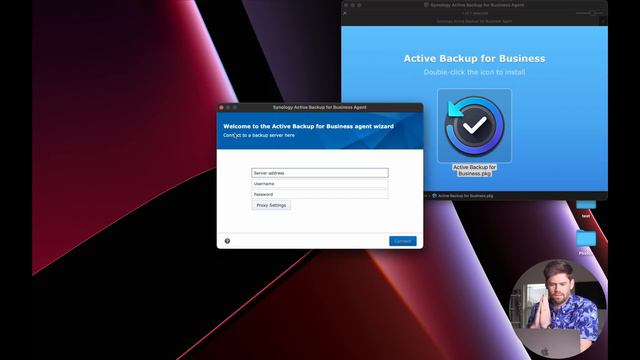Click the Server address field
Viewport: 640px width, 360px height.
click(320, 173)
